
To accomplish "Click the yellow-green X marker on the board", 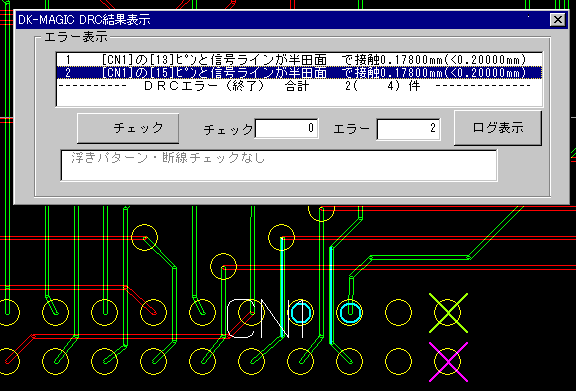I will click(x=449, y=313).
